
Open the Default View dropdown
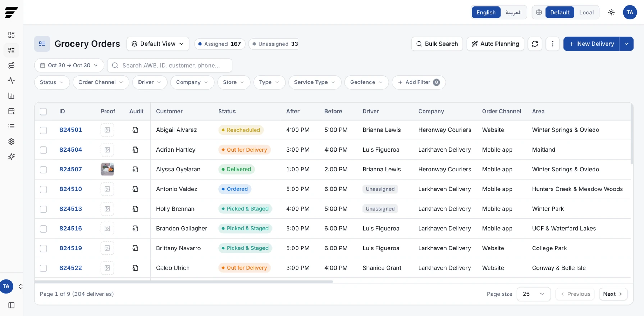coord(158,44)
